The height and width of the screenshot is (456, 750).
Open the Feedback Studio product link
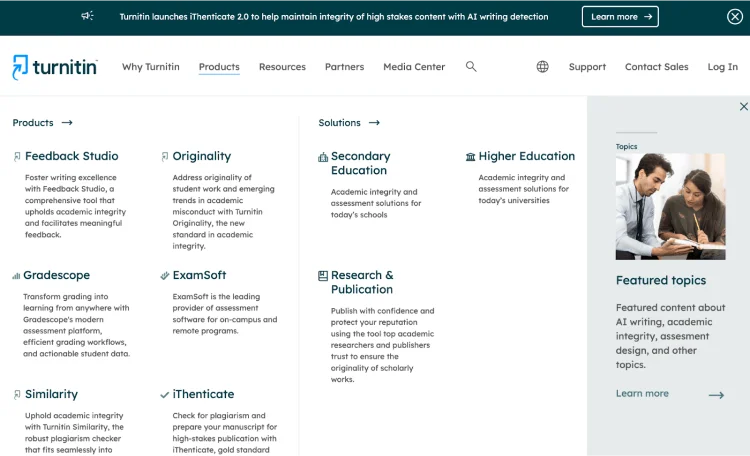point(71,156)
